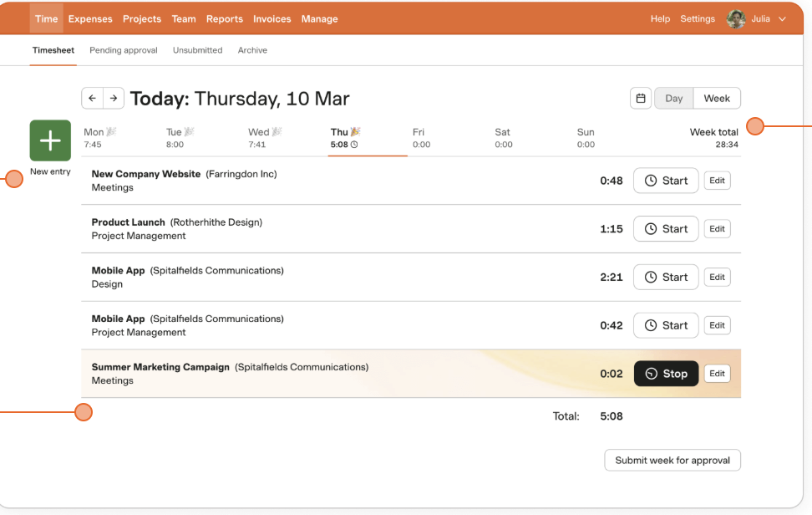The image size is (812, 515).
Task: Start the timer for Mobile App Project Management
Action: [x=666, y=325]
